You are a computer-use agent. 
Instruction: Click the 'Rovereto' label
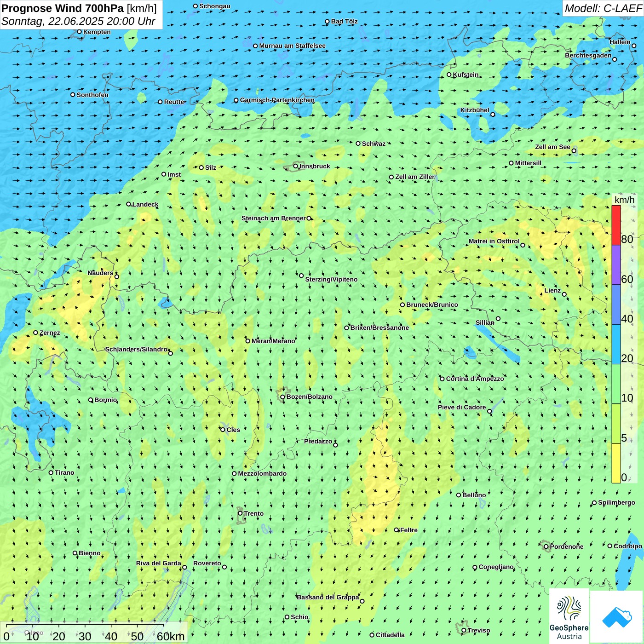[207, 563]
